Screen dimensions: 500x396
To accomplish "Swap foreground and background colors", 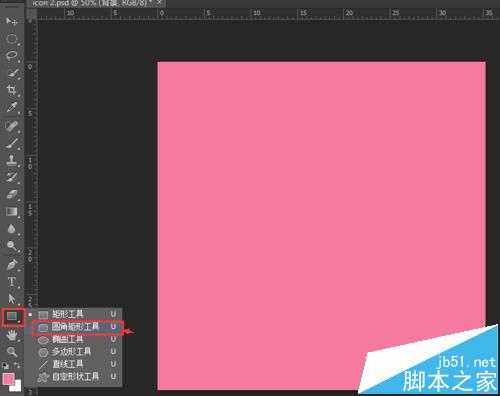I will coord(18,365).
